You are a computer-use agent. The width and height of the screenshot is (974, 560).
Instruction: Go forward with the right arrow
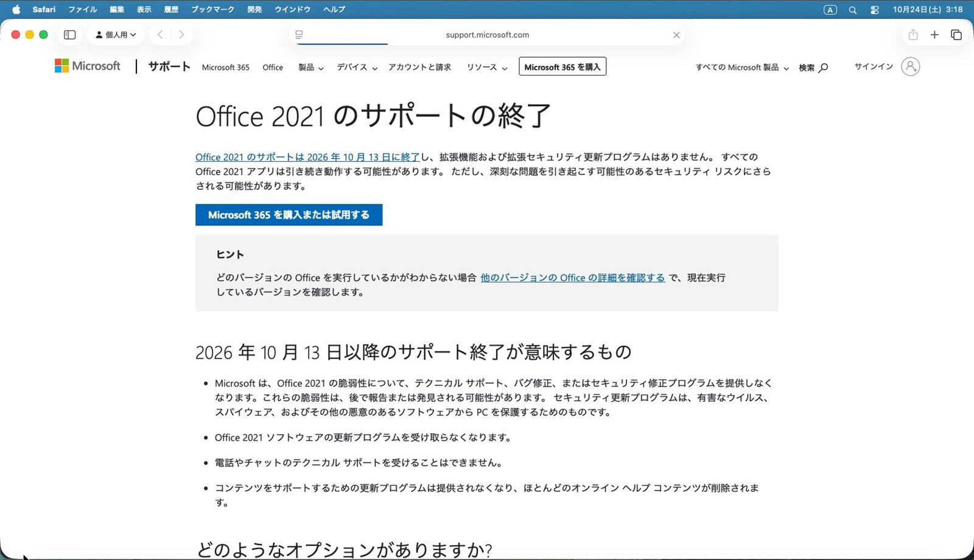(181, 35)
